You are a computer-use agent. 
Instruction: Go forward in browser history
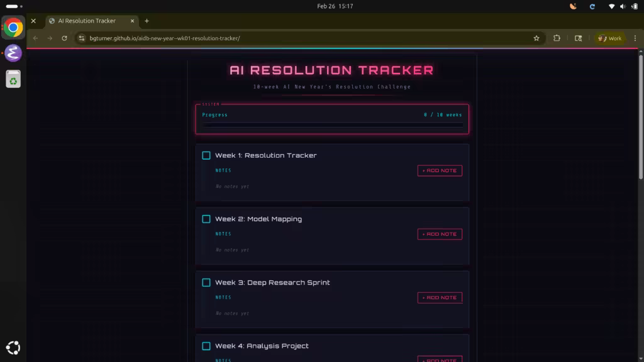click(x=50, y=38)
